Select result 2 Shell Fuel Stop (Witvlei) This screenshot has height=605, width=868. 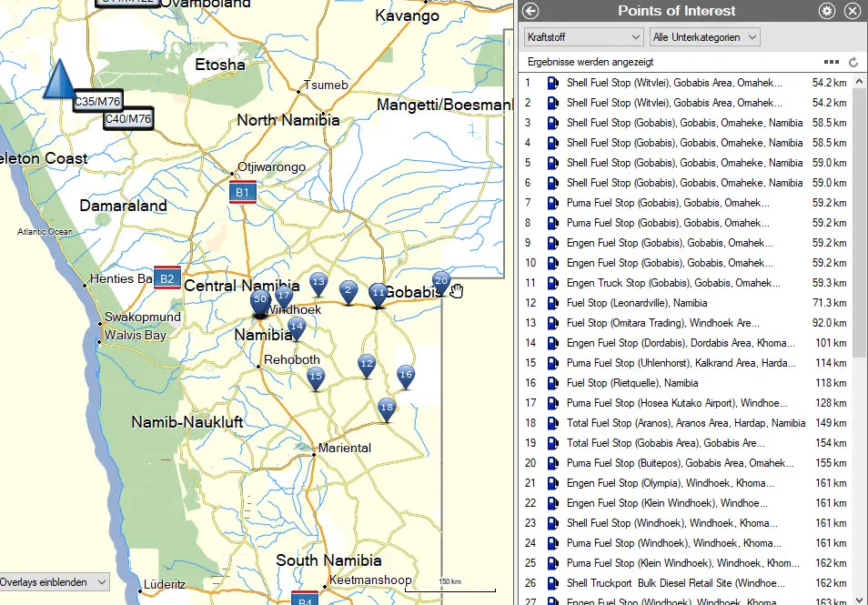(x=686, y=103)
